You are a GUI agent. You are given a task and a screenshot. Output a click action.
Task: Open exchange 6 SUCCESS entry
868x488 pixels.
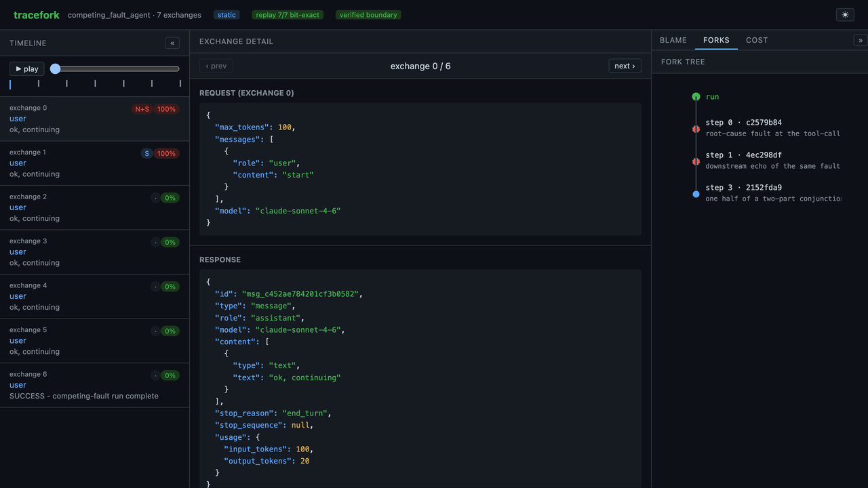point(94,385)
